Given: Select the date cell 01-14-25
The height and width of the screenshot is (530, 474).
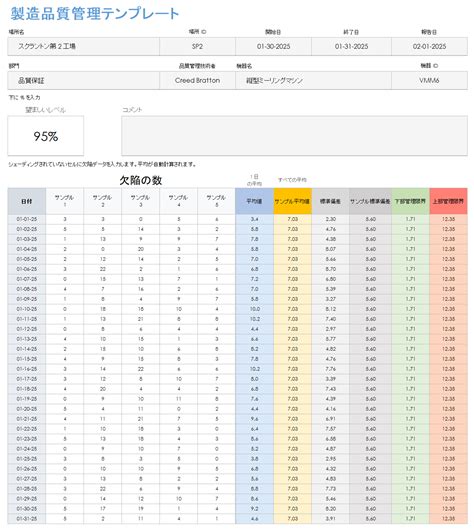Looking at the screenshot, I should [x=27, y=349].
